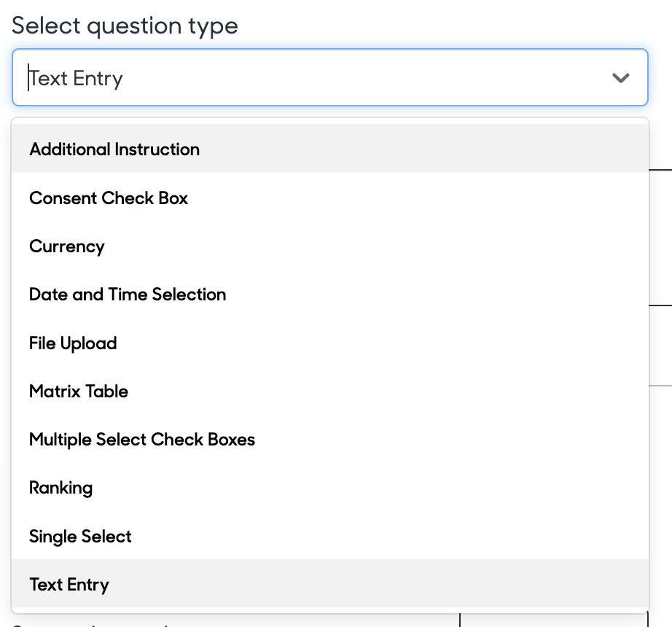Pick the Currency option

coord(66,246)
